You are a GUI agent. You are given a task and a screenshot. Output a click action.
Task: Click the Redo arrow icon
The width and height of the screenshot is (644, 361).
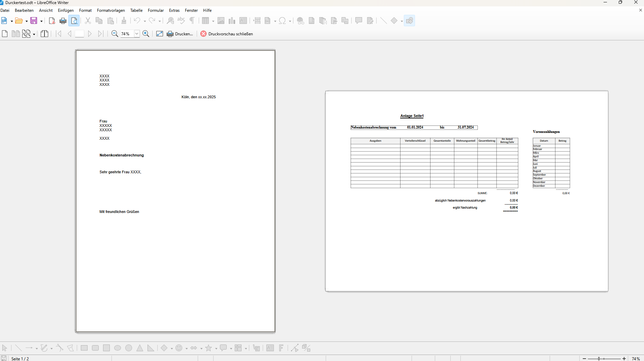152,21
